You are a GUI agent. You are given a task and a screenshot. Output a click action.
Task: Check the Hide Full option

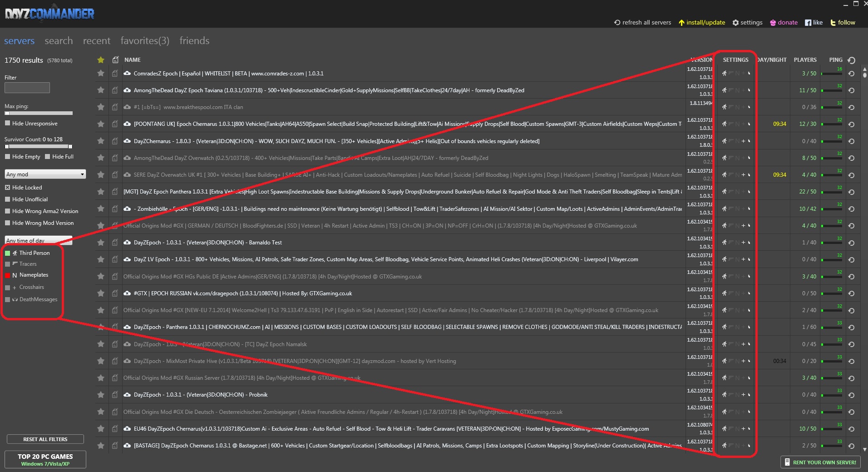(x=47, y=157)
